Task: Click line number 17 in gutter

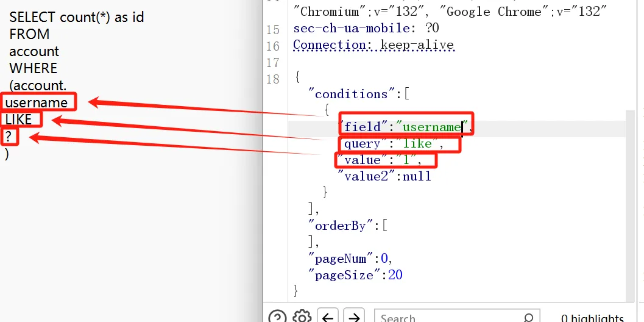Action: coord(273,62)
